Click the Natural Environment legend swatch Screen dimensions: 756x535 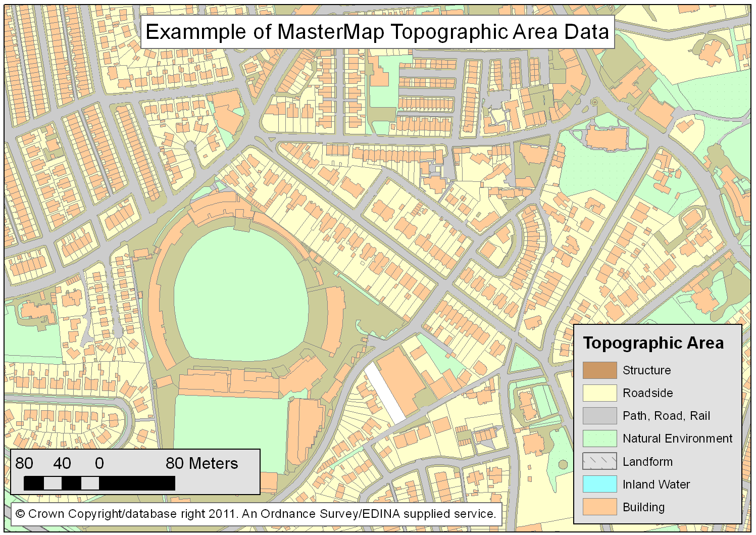599,439
